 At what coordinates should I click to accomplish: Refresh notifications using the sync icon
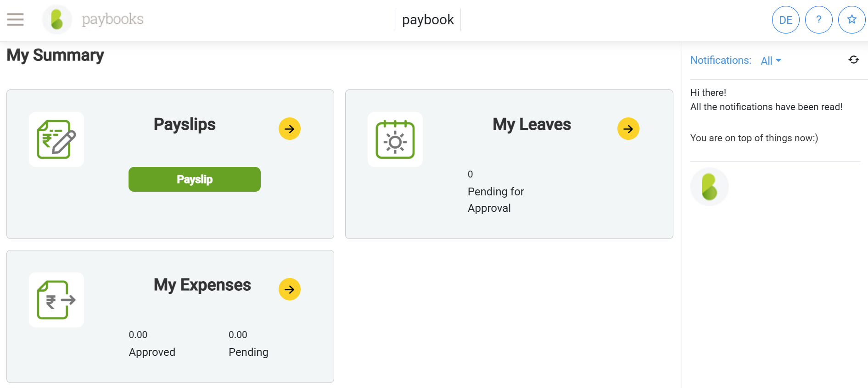[x=853, y=60]
